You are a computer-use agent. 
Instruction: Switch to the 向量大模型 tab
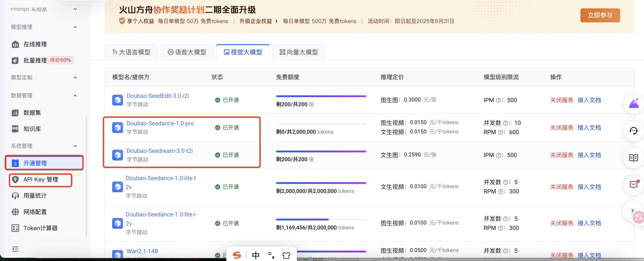[299, 52]
